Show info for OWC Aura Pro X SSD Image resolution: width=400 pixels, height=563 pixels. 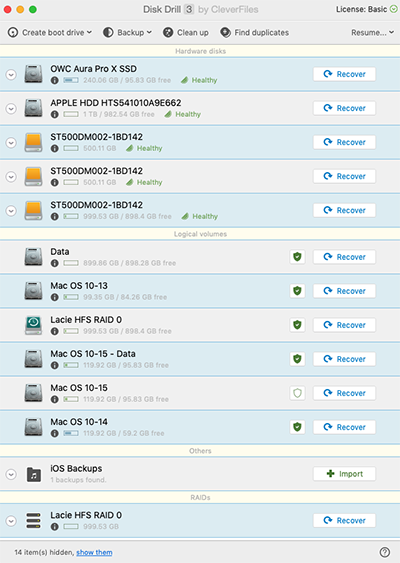click(x=55, y=80)
